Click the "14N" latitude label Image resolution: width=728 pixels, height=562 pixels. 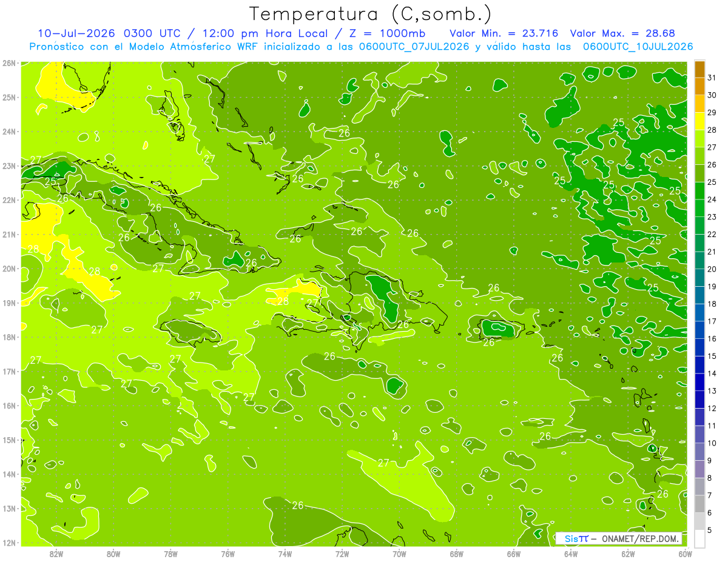click(9, 474)
